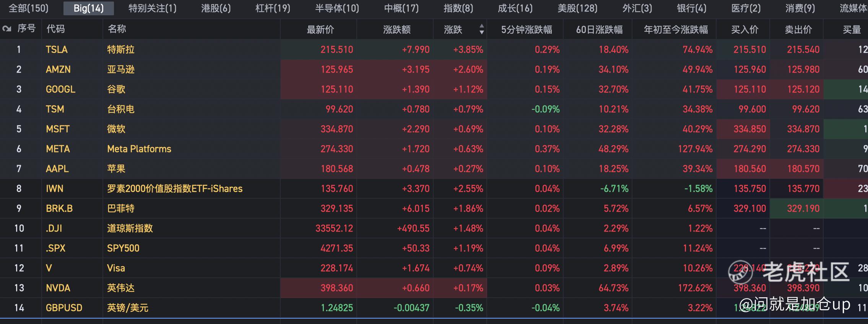Click the AAPL ticker code

click(x=57, y=168)
